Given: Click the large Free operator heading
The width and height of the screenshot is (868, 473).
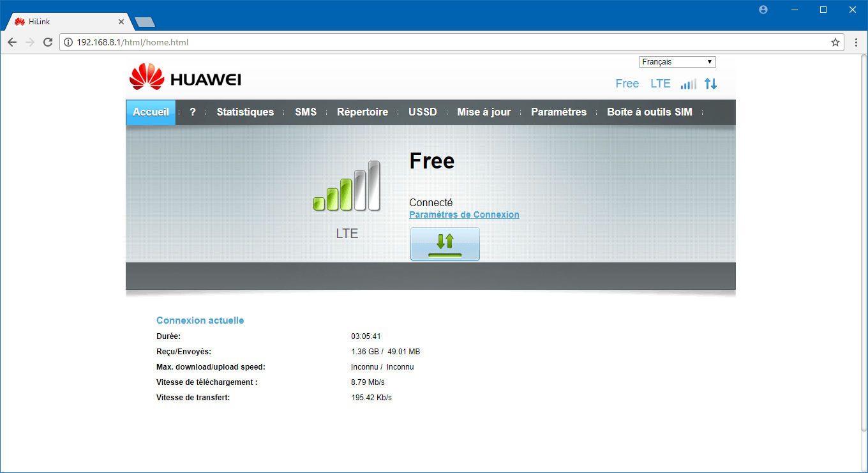Looking at the screenshot, I should coord(432,161).
